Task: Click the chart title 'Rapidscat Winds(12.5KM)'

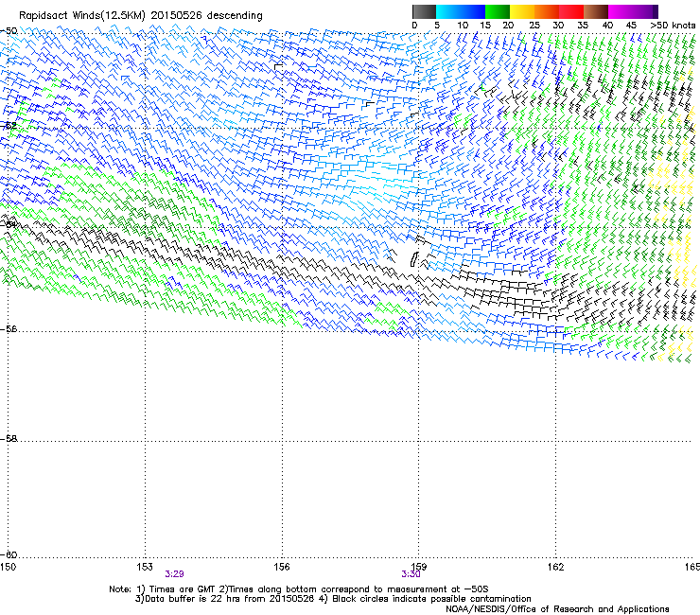Action: (82, 15)
